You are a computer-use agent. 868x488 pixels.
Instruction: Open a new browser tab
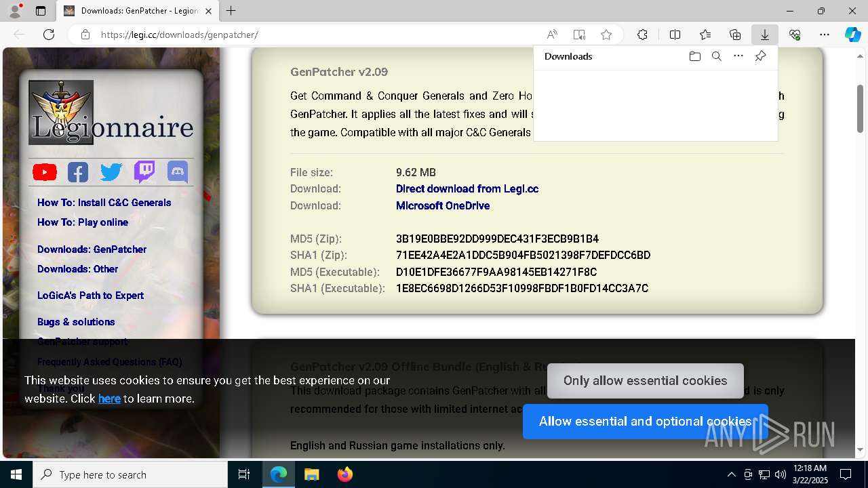pos(231,11)
